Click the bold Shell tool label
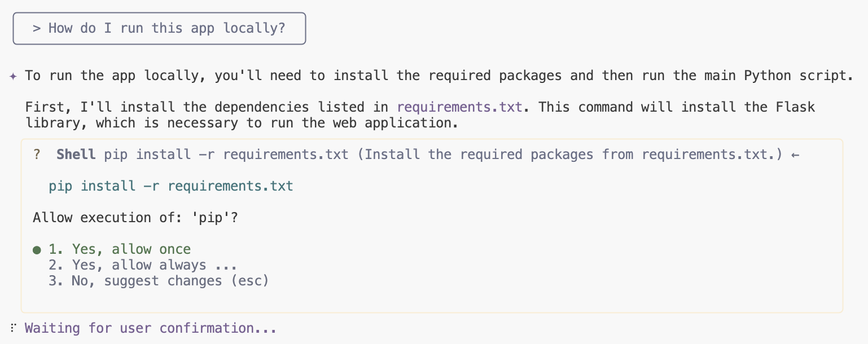The height and width of the screenshot is (344, 868). (x=76, y=155)
